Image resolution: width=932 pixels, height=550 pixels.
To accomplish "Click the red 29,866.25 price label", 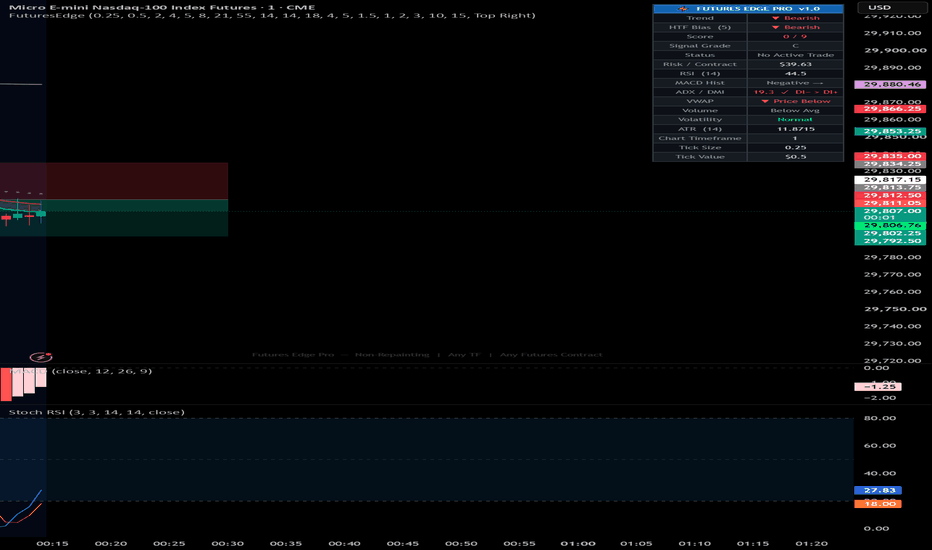I will pyautogui.click(x=890, y=109).
